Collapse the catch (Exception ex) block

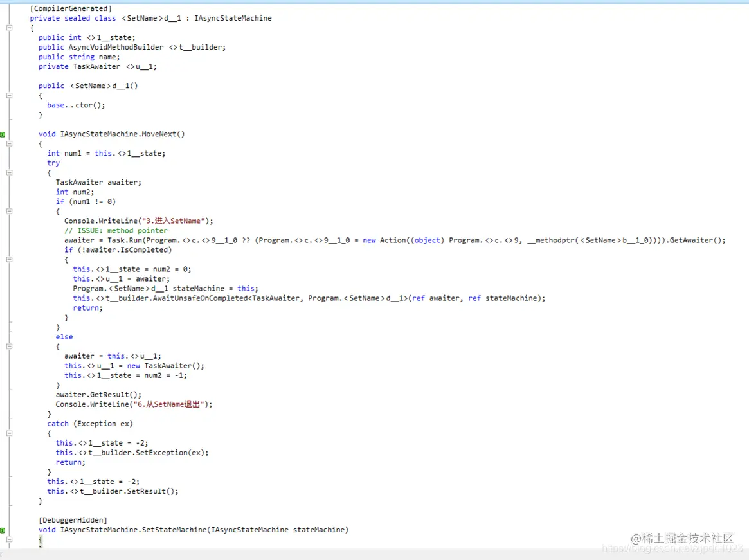9,433
